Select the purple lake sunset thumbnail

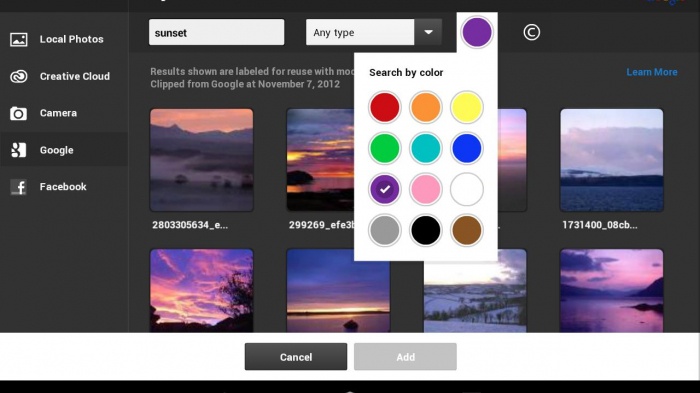point(612,290)
